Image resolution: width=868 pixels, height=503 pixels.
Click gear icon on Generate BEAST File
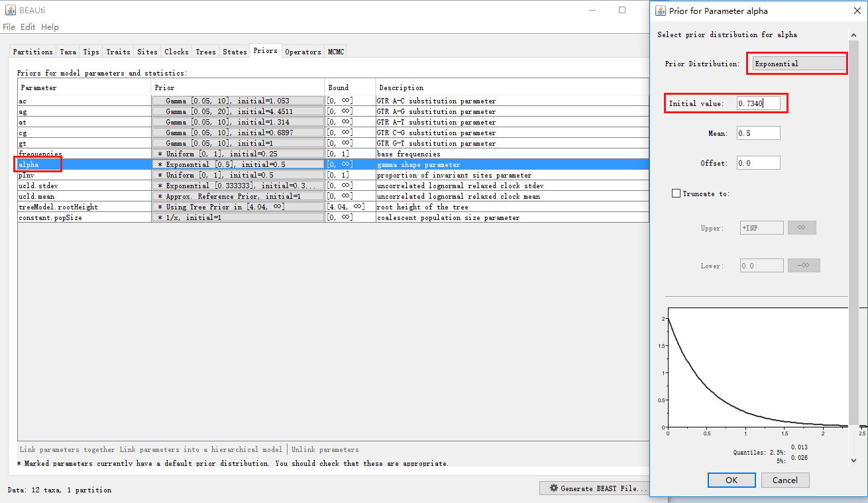pos(553,488)
